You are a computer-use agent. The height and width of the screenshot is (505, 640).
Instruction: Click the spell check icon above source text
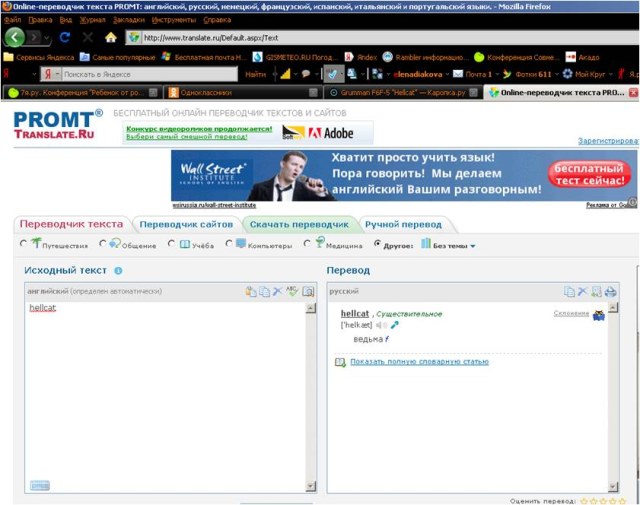pos(292,291)
